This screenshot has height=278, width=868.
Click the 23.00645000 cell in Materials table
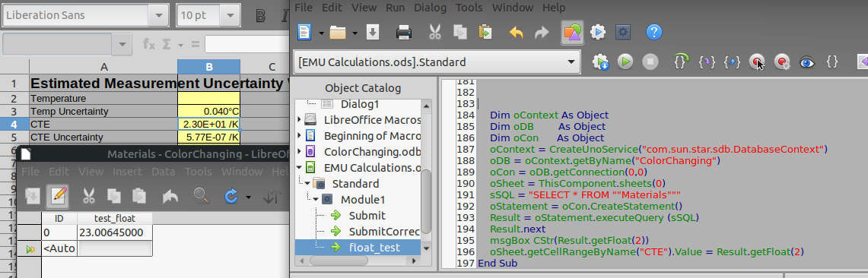(115, 232)
